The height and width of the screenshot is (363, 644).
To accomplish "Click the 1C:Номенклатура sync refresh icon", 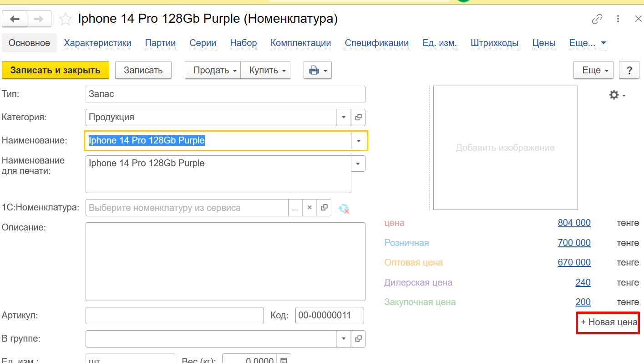I will (x=344, y=208).
